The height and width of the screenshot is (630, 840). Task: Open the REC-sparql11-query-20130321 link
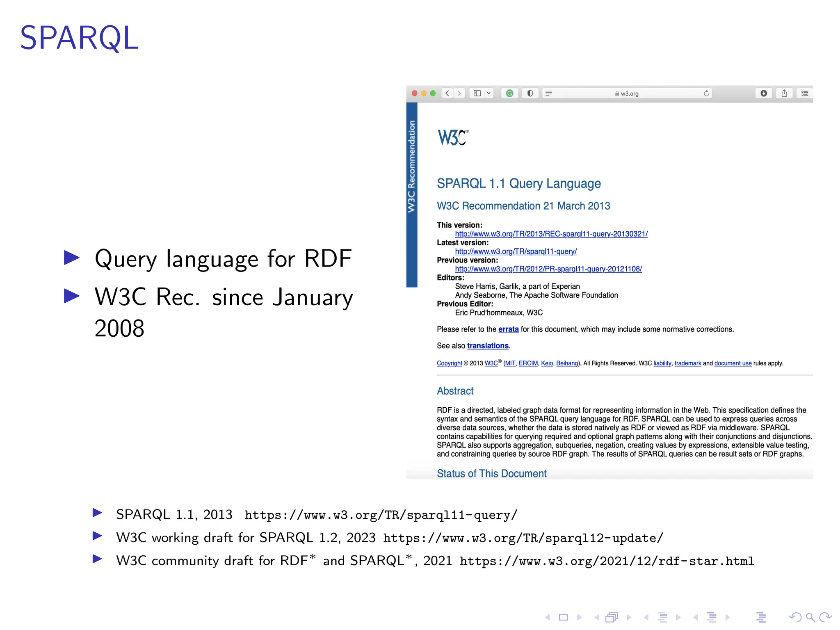pos(551,234)
